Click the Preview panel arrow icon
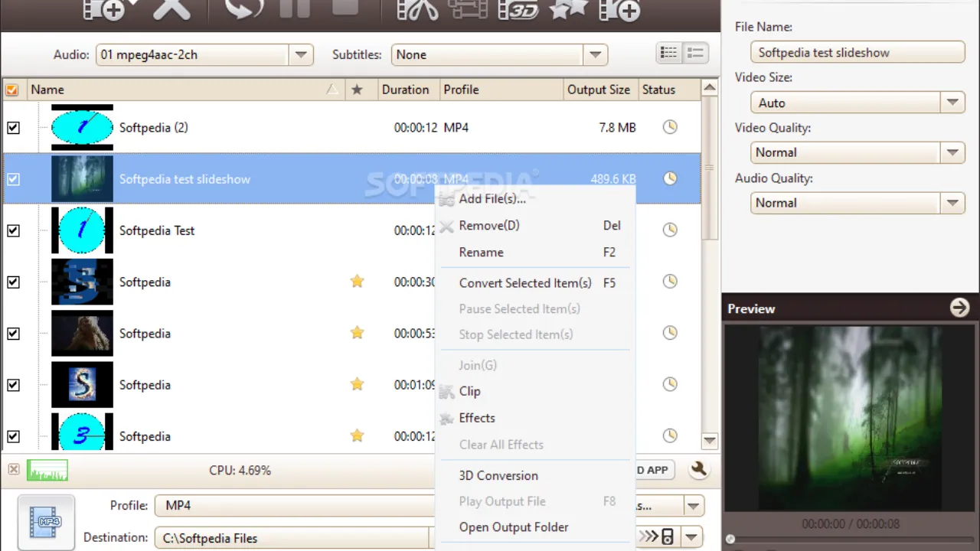This screenshot has height=551, width=980. [959, 308]
